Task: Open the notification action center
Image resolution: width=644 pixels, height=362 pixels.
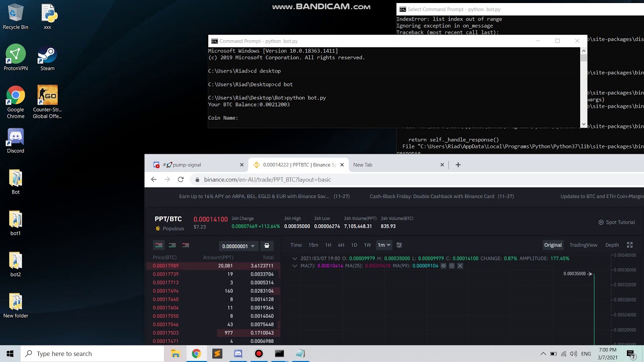Action: [x=631, y=353]
